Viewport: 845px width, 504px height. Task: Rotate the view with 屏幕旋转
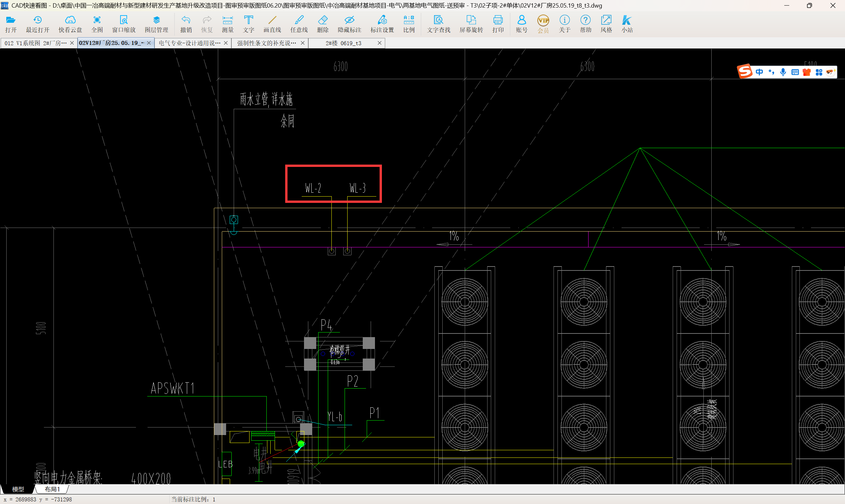[471, 24]
